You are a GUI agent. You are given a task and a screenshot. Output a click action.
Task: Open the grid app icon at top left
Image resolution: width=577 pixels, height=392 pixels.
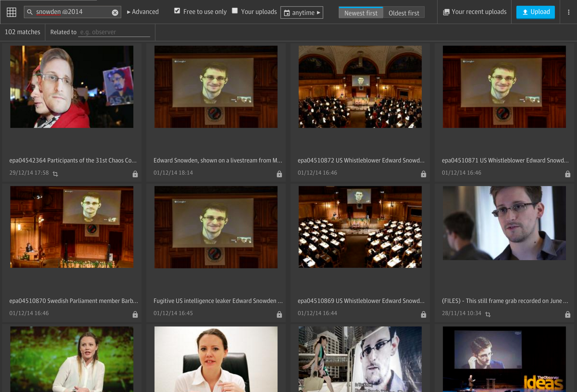coord(11,12)
